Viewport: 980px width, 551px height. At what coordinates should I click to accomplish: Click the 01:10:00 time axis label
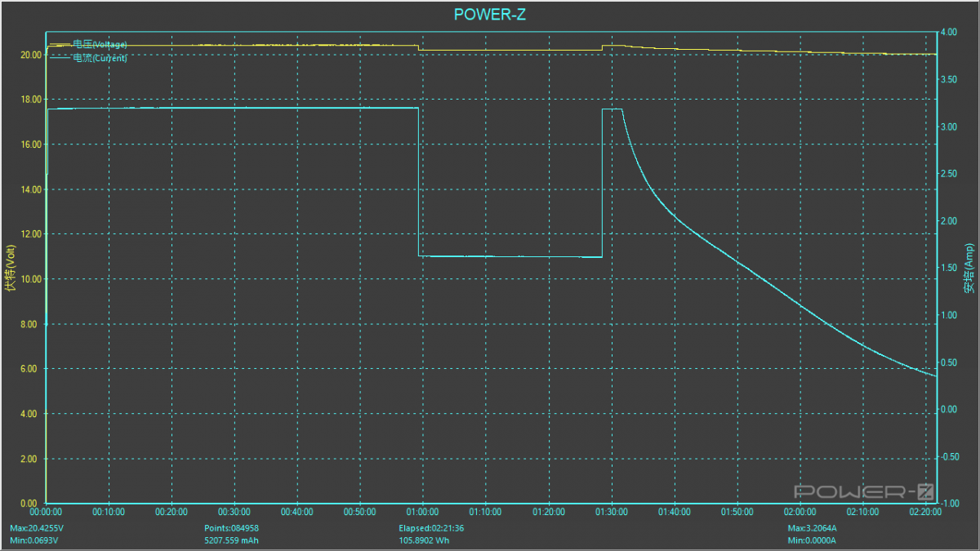click(486, 513)
